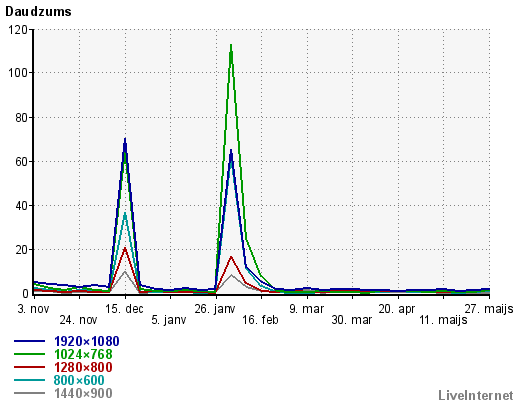Viewport: 520px width, 405px height.
Task: Click the 1440×900 legend label
Action: click(x=83, y=393)
